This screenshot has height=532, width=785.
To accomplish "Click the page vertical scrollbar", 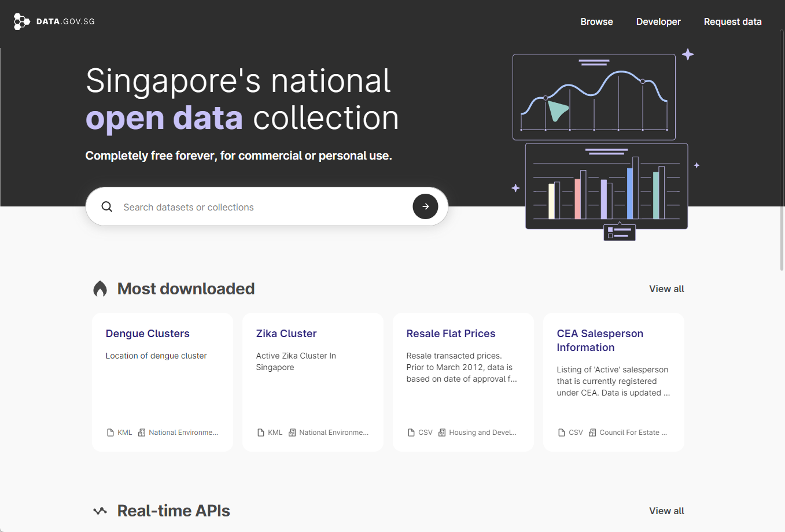I will pyautogui.click(x=782, y=150).
